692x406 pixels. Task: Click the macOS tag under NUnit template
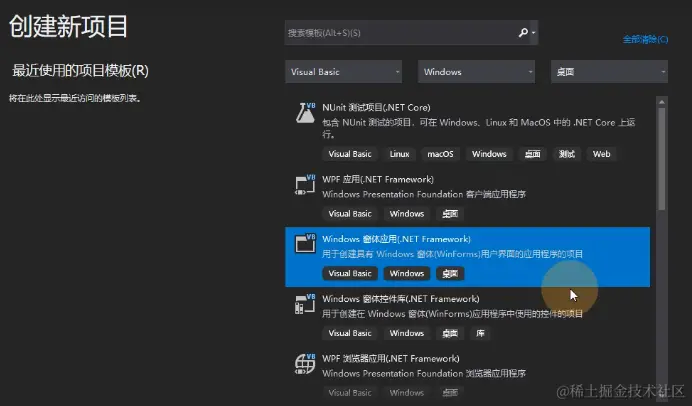coord(440,154)
